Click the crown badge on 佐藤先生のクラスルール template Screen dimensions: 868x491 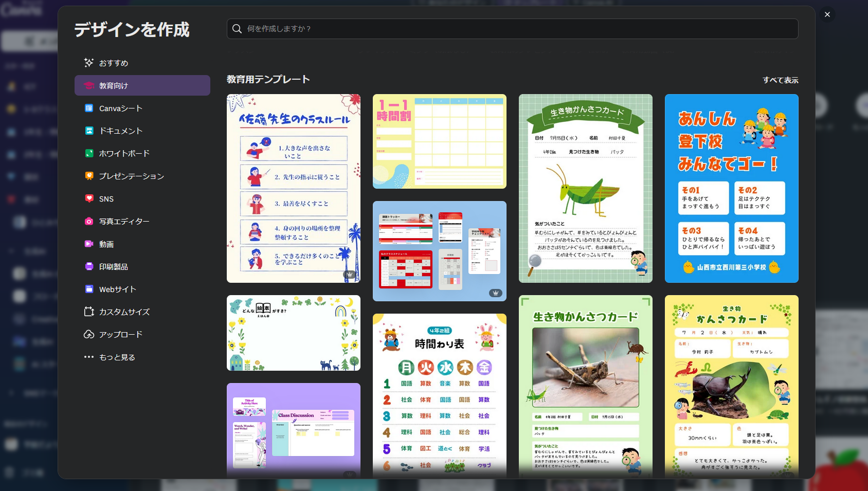(350, 275)
